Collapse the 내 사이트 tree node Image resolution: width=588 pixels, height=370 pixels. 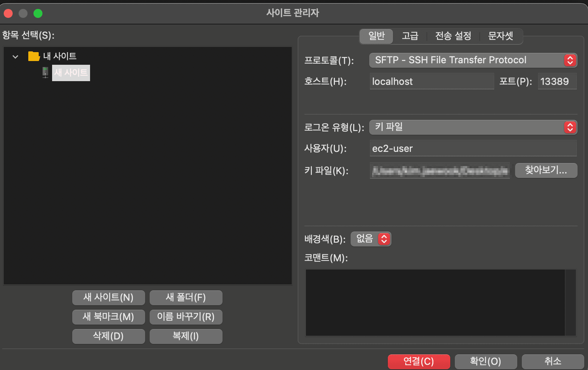(15, 57)
